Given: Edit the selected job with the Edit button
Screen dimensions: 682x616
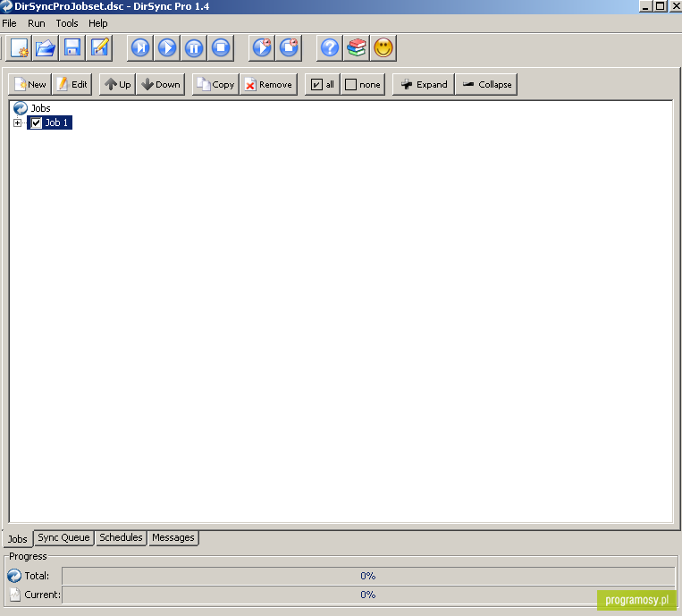Looking at the screenshot, I should pyautogui.click(x=72, y=84).
